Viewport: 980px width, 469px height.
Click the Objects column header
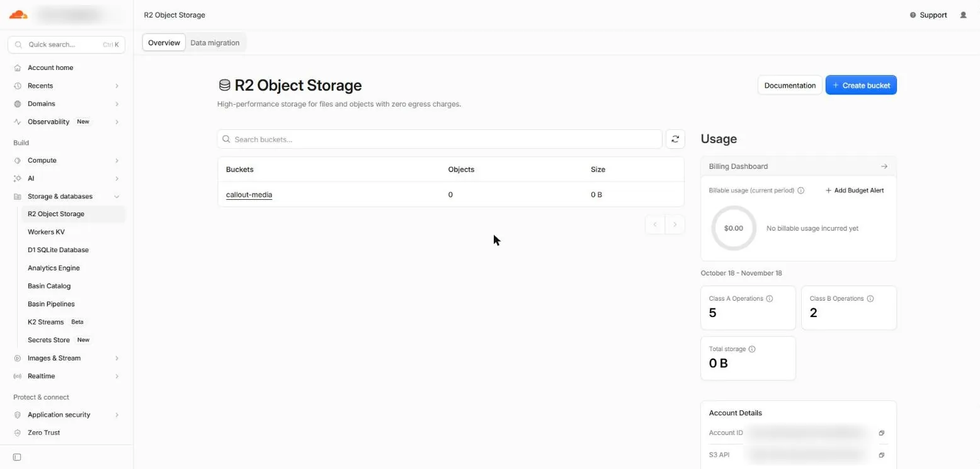click(x=461, y=170)
